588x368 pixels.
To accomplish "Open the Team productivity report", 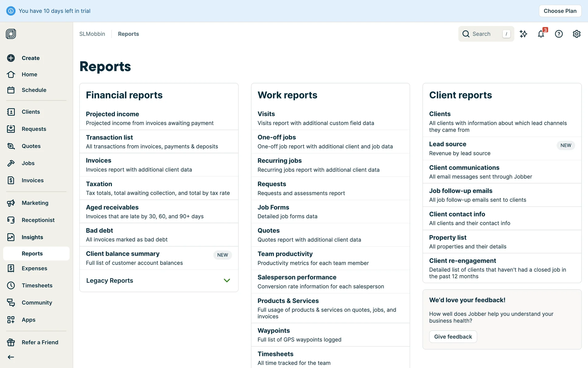I will pos(285,254).
